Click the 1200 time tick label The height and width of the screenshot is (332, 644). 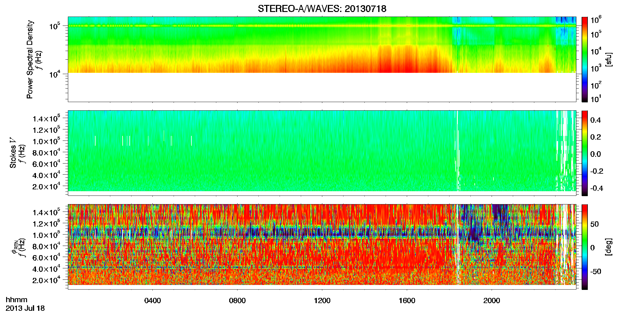[322, 301]
